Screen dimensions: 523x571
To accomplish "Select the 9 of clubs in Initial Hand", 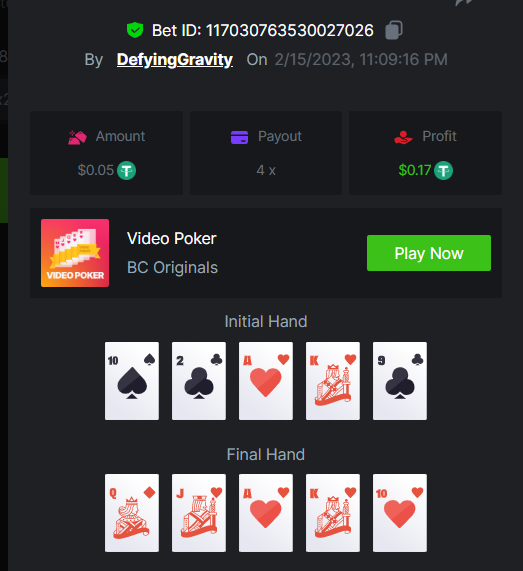I will [x=400, y=381].
